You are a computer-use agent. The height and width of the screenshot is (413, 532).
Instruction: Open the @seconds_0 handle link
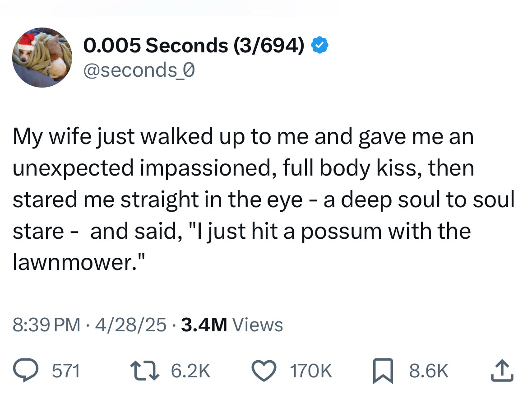pyautogui.click(x=139, y=70)
